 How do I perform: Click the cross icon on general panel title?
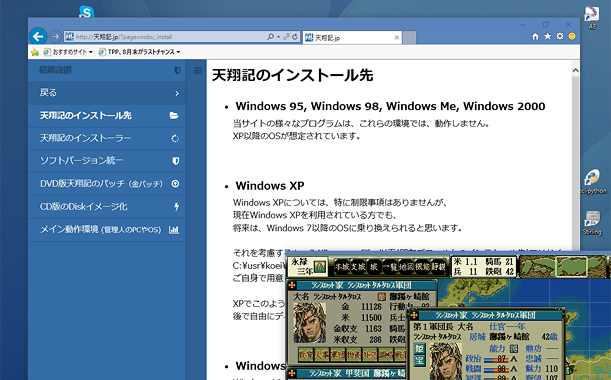coord(413,315)
